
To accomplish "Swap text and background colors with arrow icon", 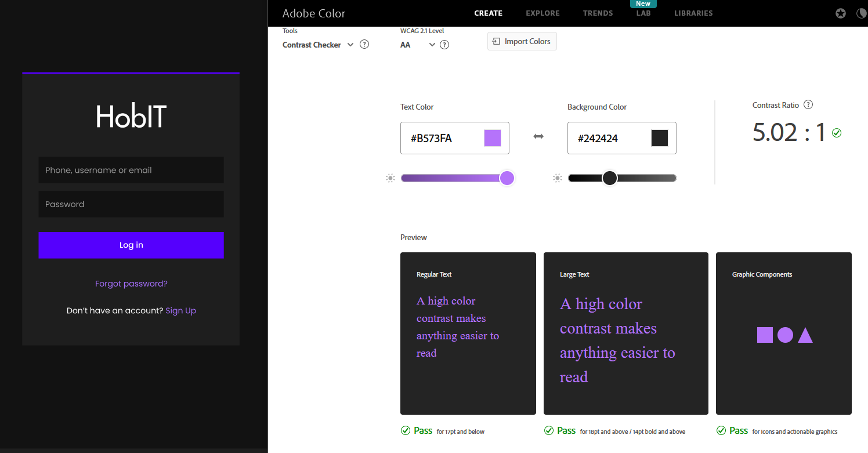I will pyautogui.click(x=538, y=136).
